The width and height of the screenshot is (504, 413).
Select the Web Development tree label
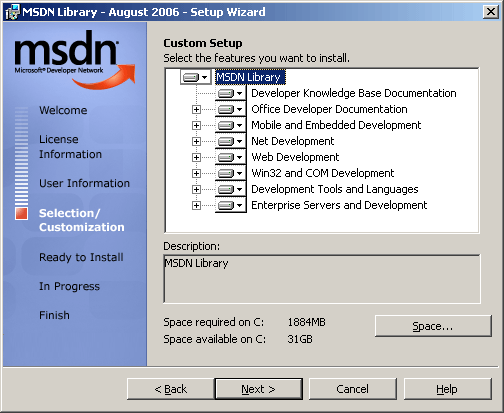click(x=295, y=157)
